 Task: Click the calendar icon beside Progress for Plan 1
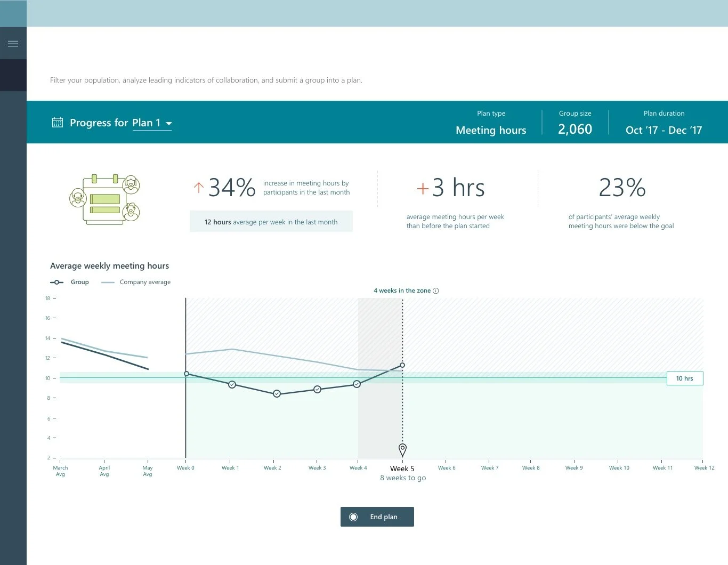[58, 122]
